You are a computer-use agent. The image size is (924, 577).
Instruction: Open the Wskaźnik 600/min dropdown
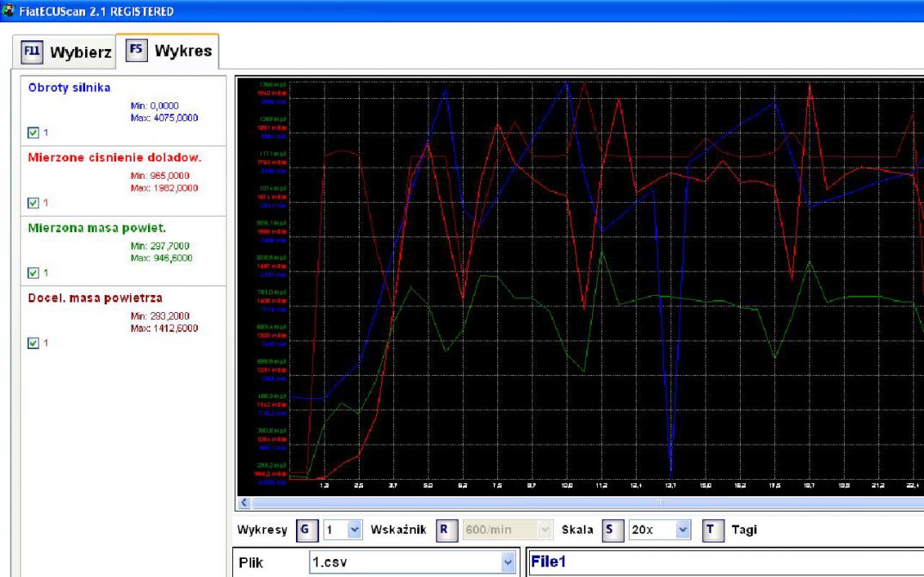click(543, 531)
